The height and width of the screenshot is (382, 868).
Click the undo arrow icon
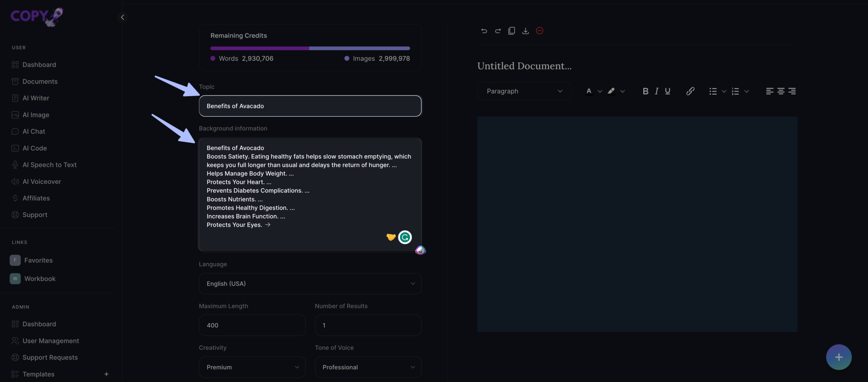[x=484, y=31]
